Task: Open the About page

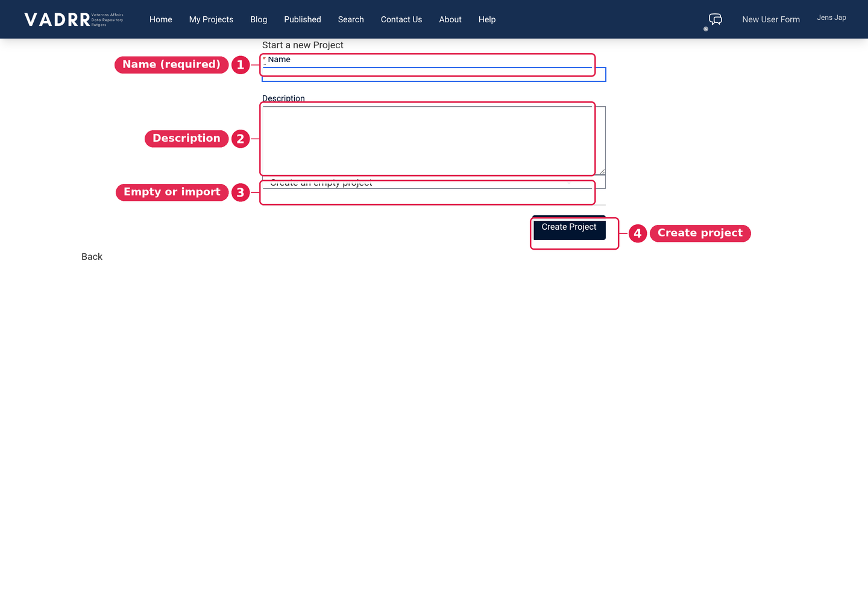Action: click(x=450, y=19)
